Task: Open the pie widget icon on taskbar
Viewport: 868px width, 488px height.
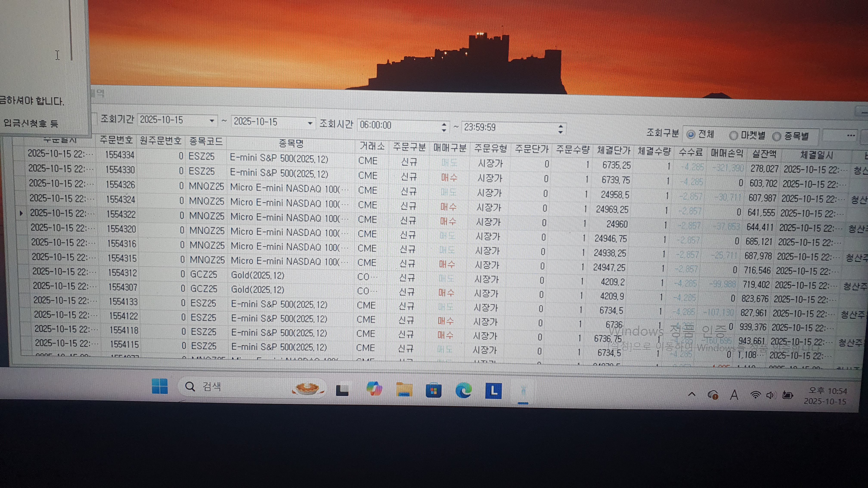Action: 308,388
